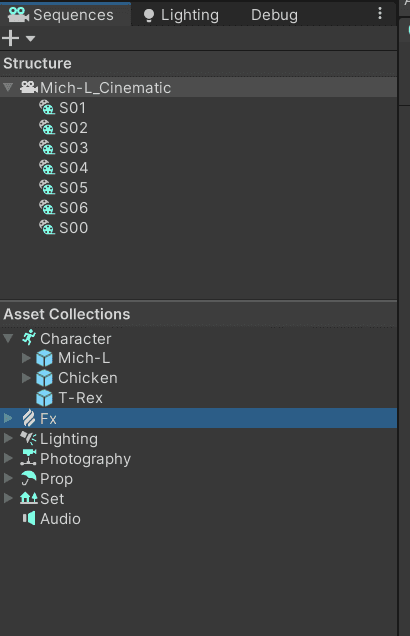Click the T-Rex cube prefab icon

(x=44, y=398)
